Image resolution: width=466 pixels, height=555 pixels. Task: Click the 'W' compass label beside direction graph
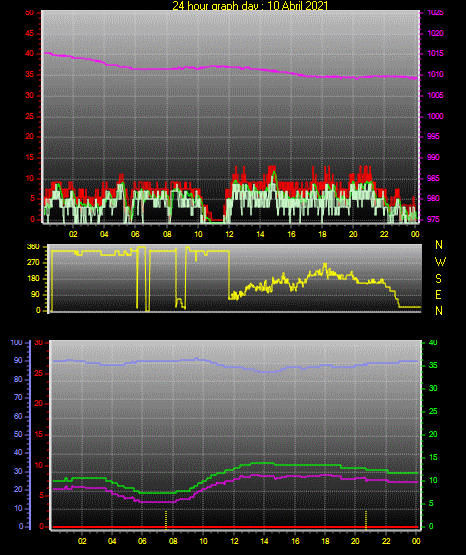(440, 262)
